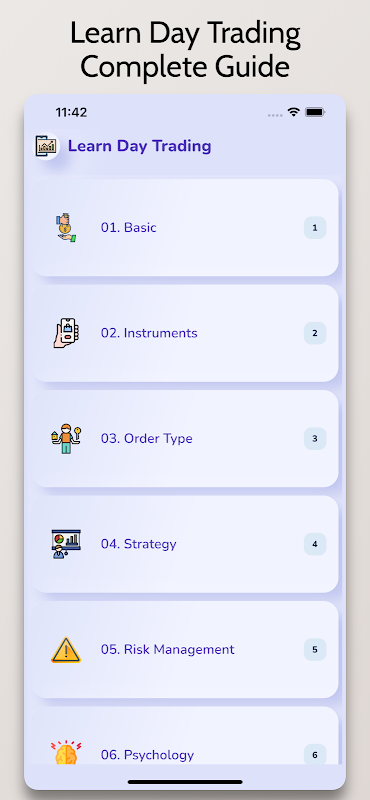370x800 pixels.
Task: Select the Psychology brain icon
Action: (x=66, y=753)
